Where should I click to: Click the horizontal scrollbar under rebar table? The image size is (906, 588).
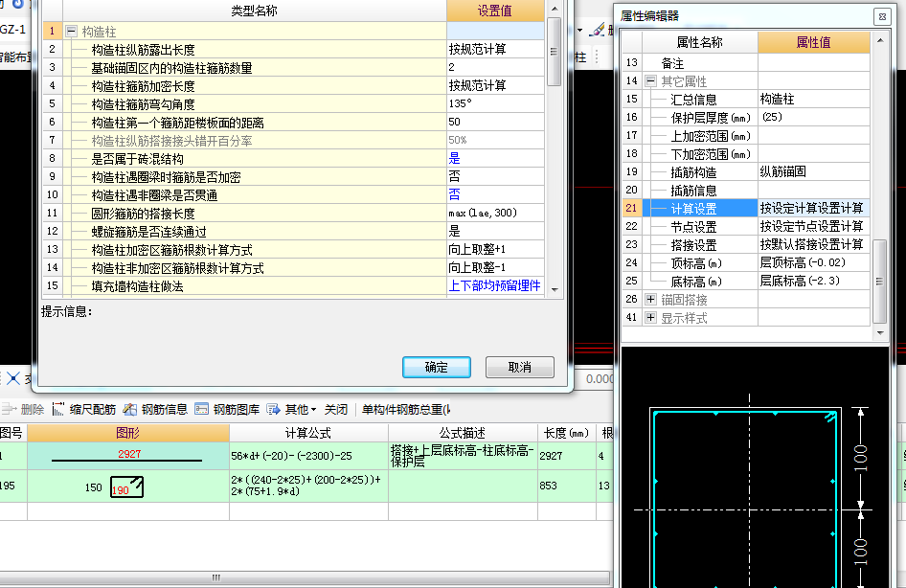305,577
